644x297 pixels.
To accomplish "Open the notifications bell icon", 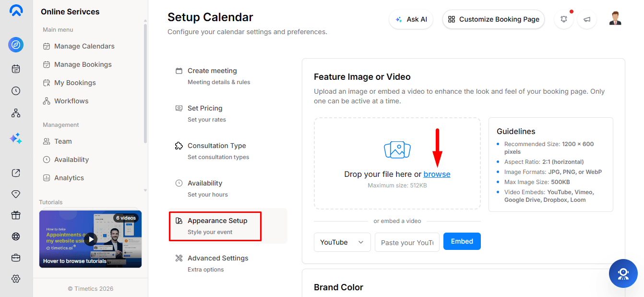I will (x=564, y=20).
